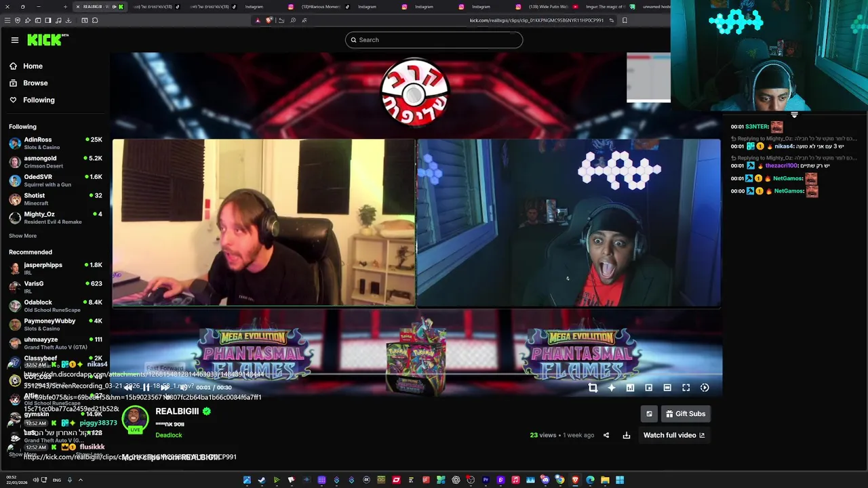868x488 pixels.
Task: Click thezacri100's username in chat
Action: [x=781, y=165]
